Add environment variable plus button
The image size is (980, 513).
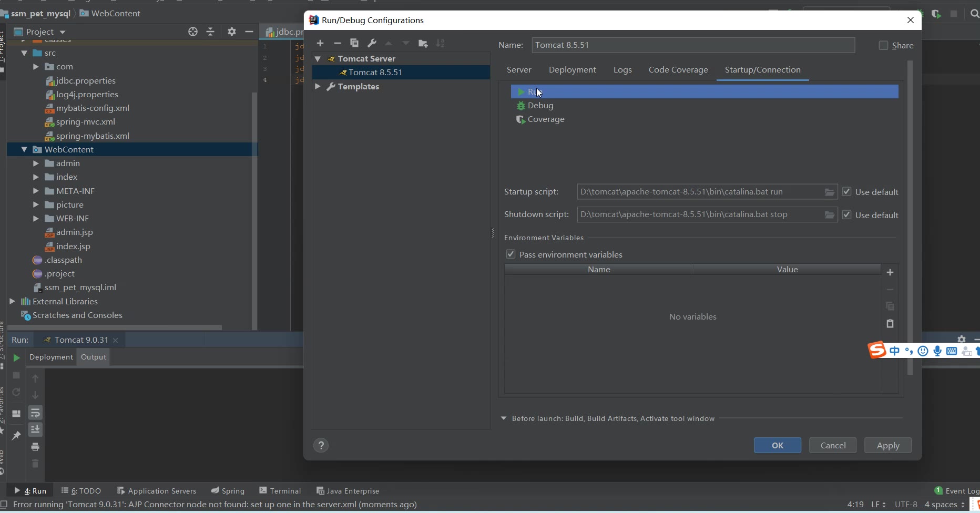890,272
